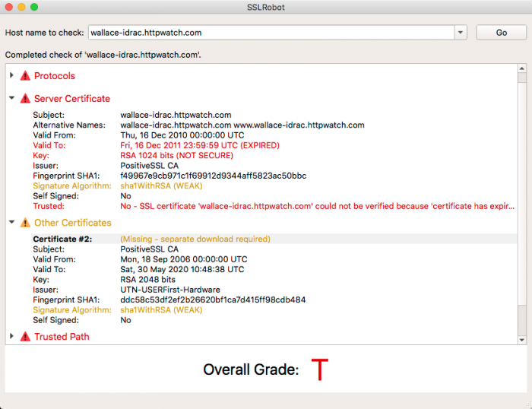
Task: Select the Protocols heading
Action: [55, 76]
